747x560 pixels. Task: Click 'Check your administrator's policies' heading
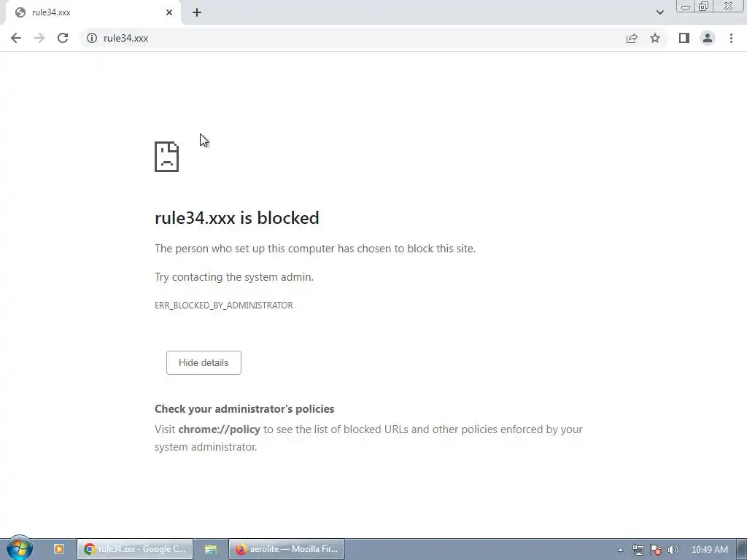click(x=244, y=409)
